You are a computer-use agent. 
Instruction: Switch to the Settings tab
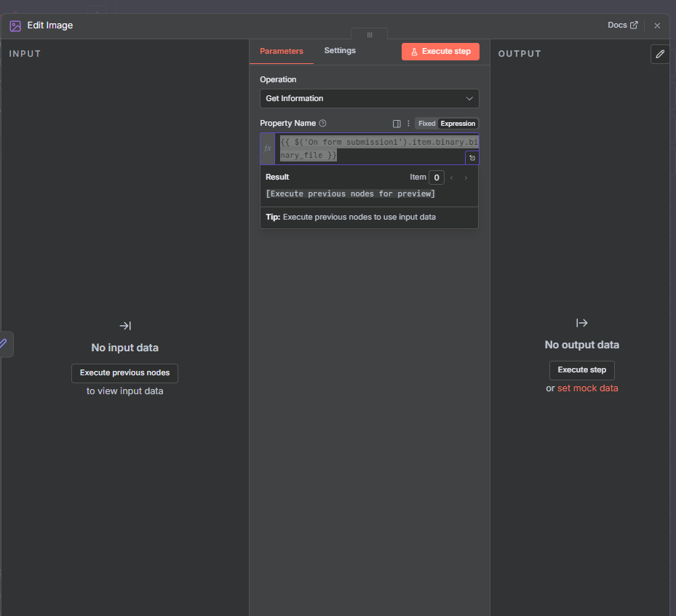pos(340,51)
